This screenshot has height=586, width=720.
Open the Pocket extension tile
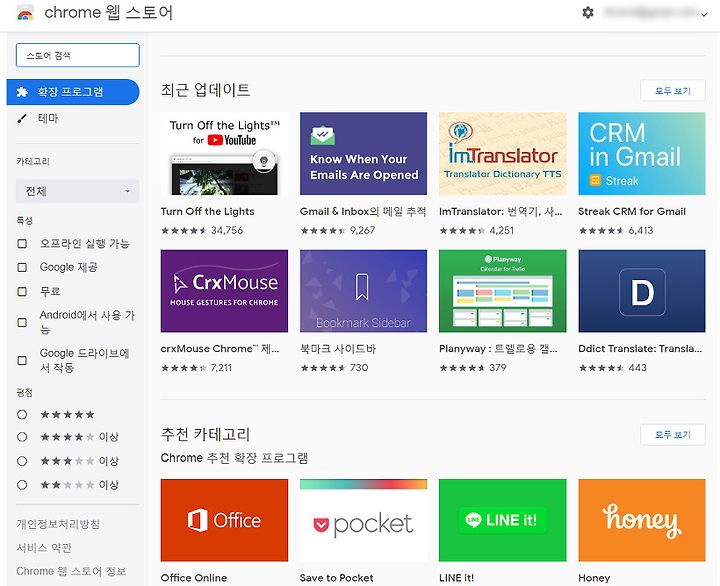[363, 520]
